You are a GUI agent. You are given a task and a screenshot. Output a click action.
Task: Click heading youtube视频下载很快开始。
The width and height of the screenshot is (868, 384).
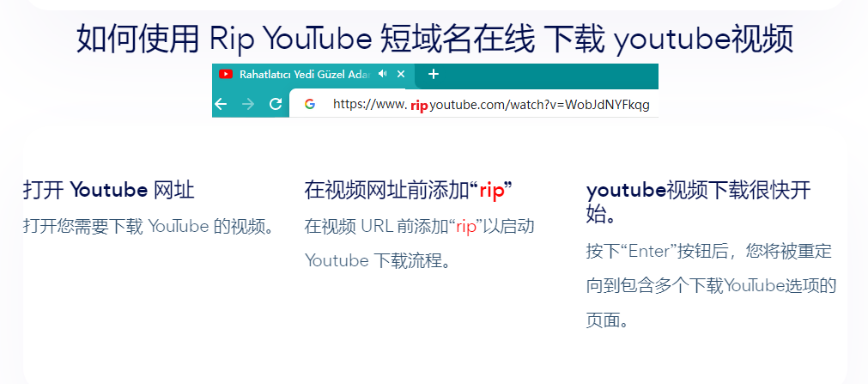coord(699,201)
